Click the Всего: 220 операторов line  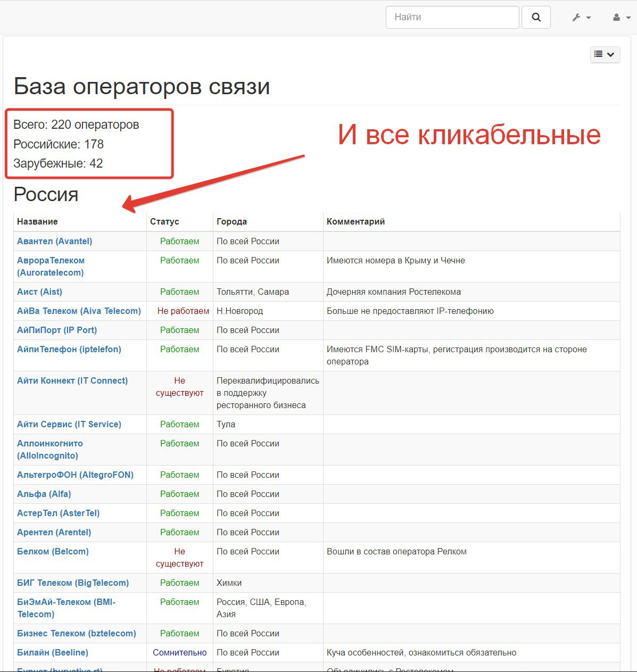pyautogui.click(x=76, y=125)
